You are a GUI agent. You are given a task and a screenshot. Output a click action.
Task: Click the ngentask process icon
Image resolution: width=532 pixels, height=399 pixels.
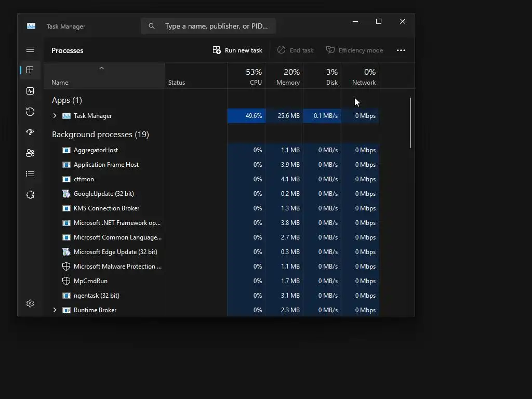pyautogui.click(x=66, y=296)
